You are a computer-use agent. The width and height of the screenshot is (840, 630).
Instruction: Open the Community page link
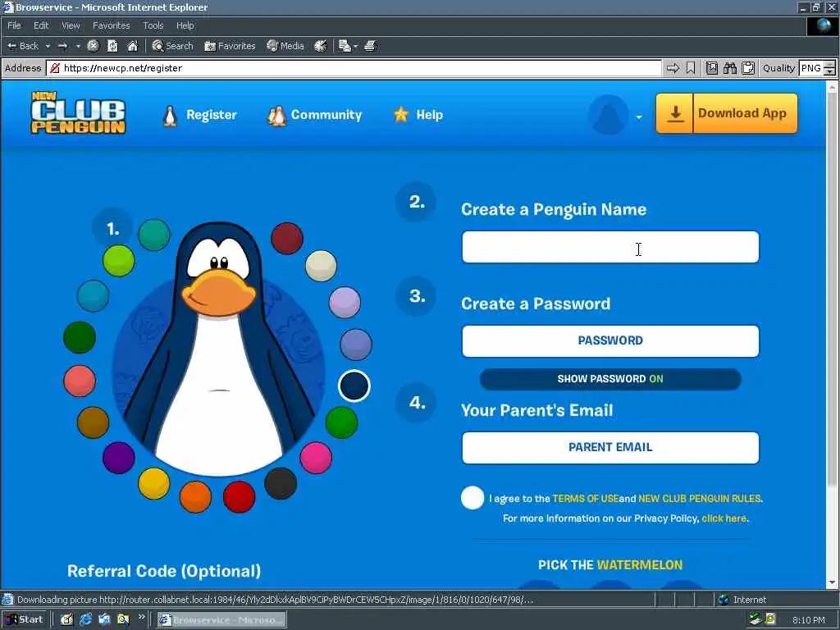pyautogui.click(x=314, y=115)
